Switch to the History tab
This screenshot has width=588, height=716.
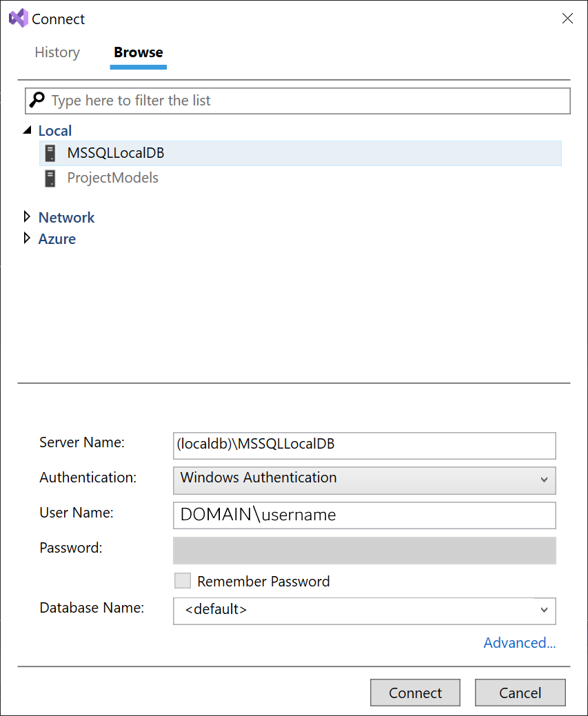point(57,52)
